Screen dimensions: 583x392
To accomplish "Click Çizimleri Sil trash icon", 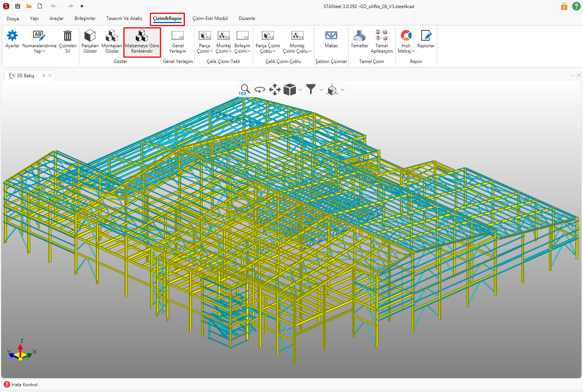I will click(x=68, y=36).
